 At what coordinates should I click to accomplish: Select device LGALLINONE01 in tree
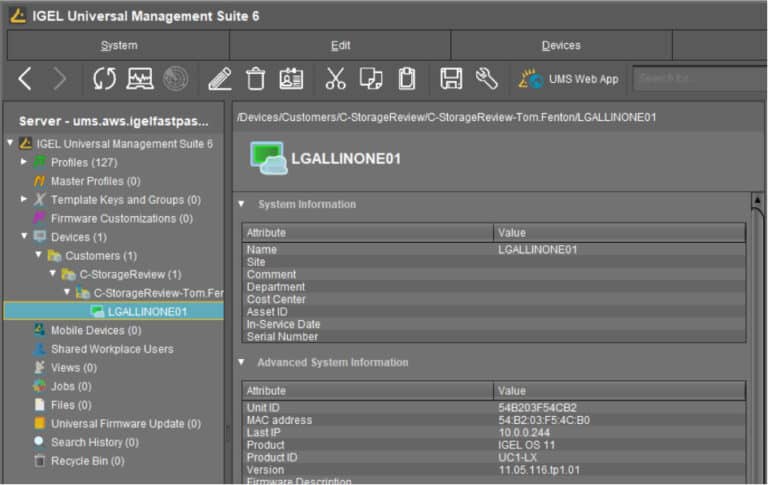pos(147,312)
